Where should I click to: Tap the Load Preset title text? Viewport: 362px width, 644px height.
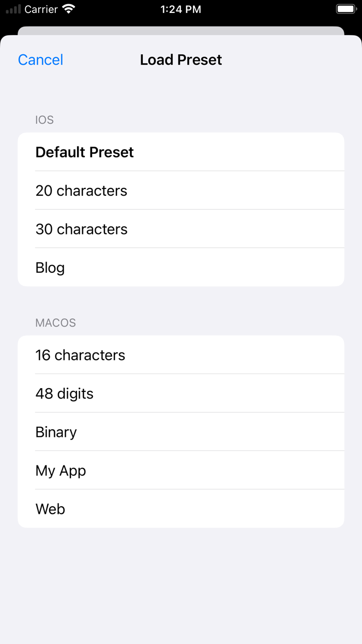click(180, 60)
